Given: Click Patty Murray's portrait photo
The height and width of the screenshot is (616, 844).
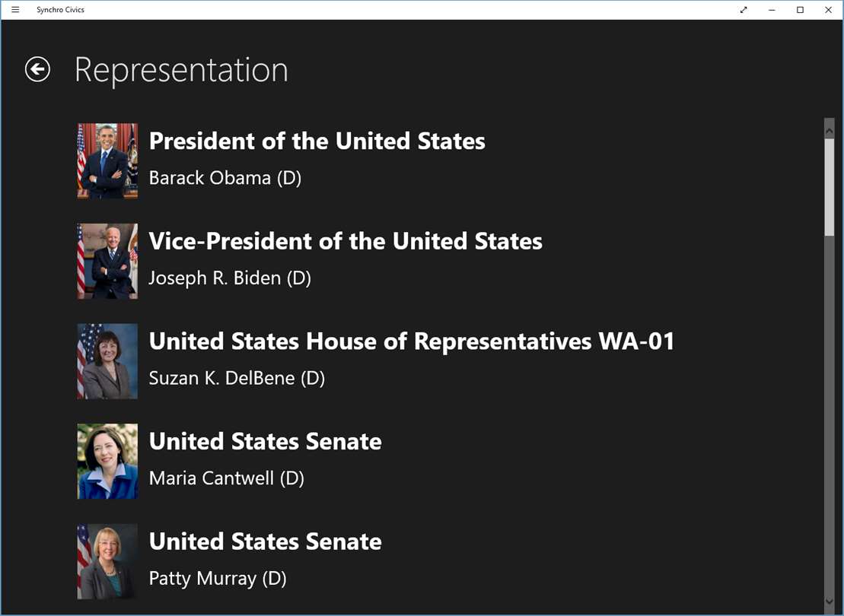Looking at the screenshot, I should 107,562.
